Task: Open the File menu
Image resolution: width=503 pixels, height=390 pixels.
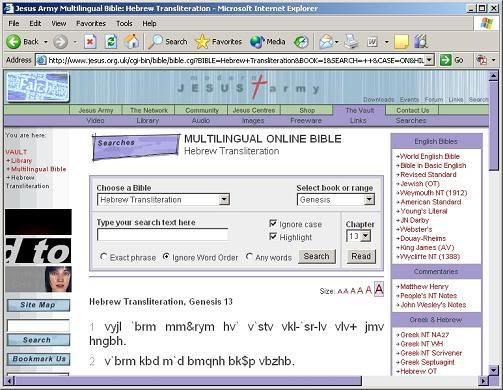Action: tap(14, 23)
